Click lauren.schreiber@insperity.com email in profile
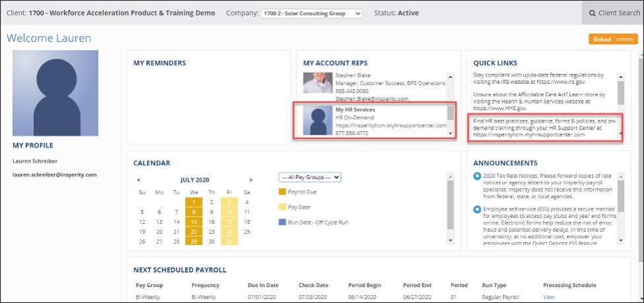The image size is (644, 303). pyautogui.click(x=55, y=175)
